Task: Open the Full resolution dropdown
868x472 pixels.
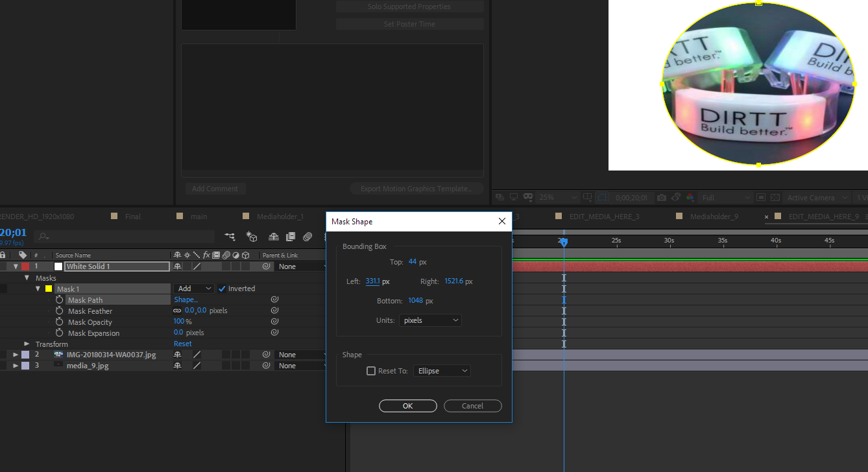Action: 726,198
